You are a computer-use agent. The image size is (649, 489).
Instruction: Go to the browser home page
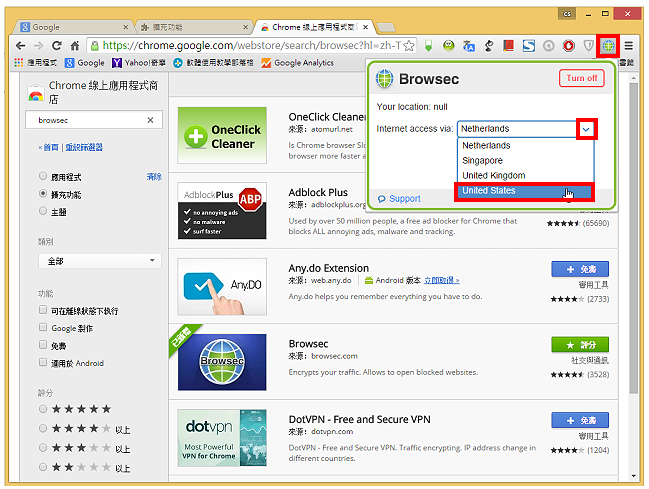tap(75, 46)
